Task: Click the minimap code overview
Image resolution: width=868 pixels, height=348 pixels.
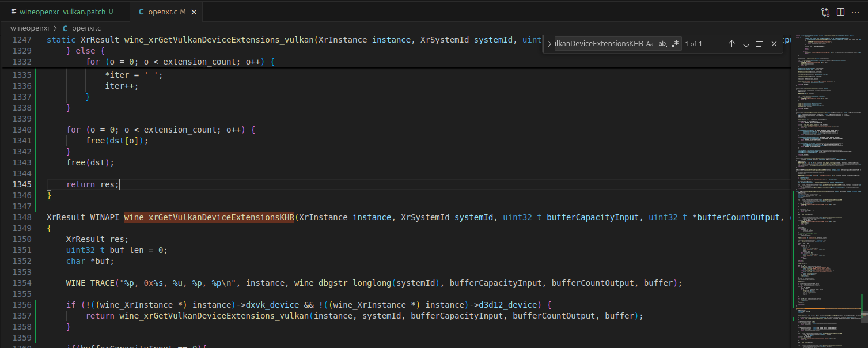Action: [x=827, y=190]
